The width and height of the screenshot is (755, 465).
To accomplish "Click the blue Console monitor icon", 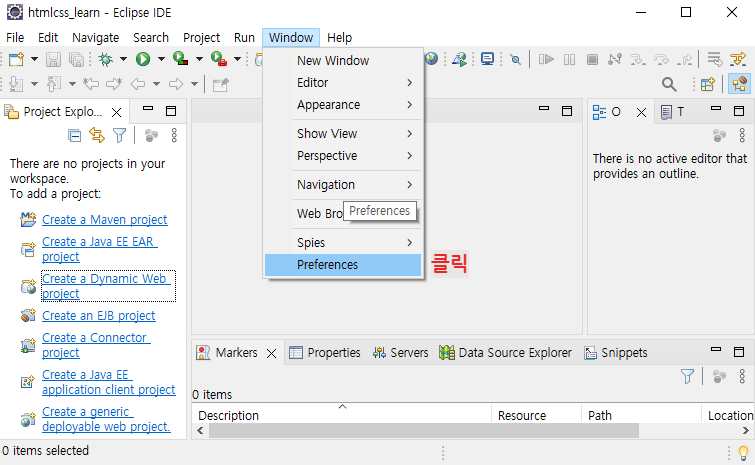I will coord(487,59).
